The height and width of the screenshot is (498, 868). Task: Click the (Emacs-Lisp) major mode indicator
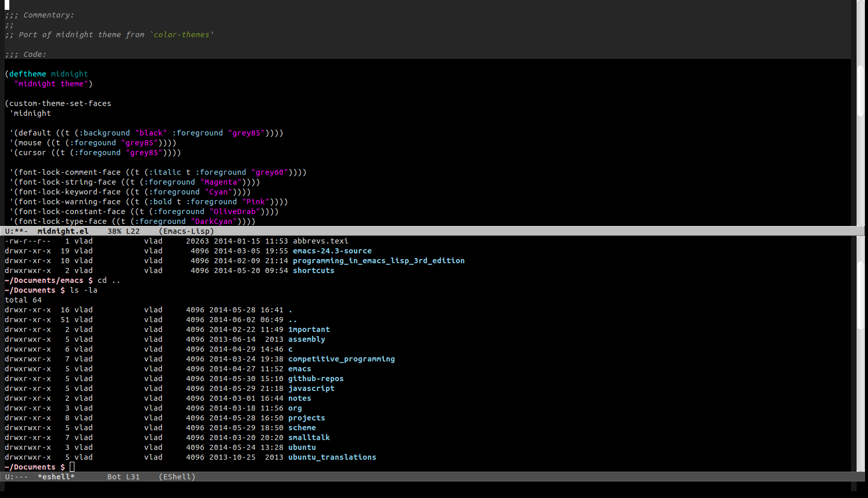pyautogui.click(x=187, y=231)
